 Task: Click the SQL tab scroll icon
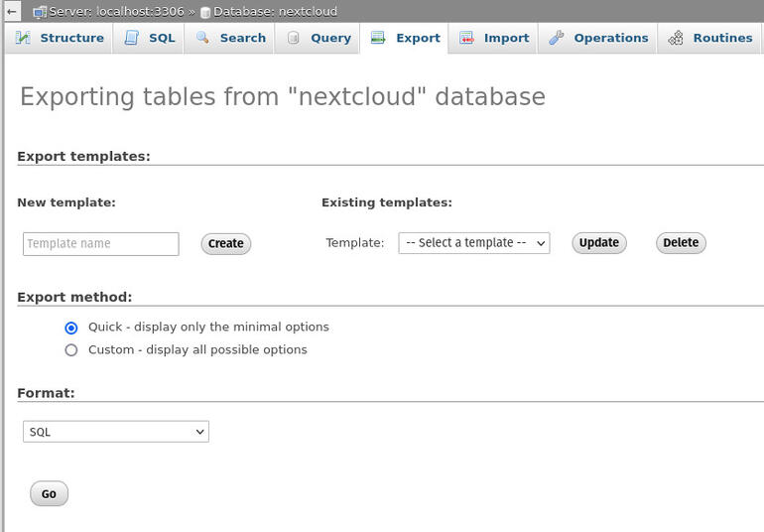click(x=132, y=38)
